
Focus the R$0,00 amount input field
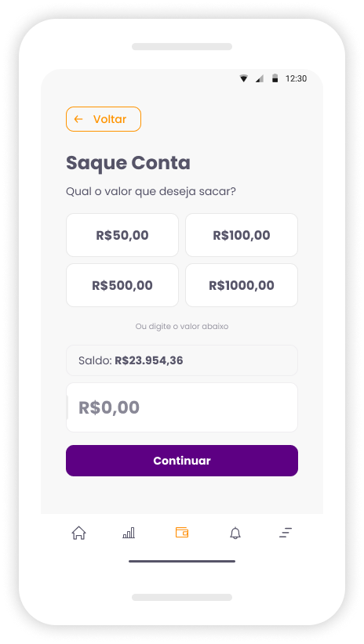pos(182,407)
